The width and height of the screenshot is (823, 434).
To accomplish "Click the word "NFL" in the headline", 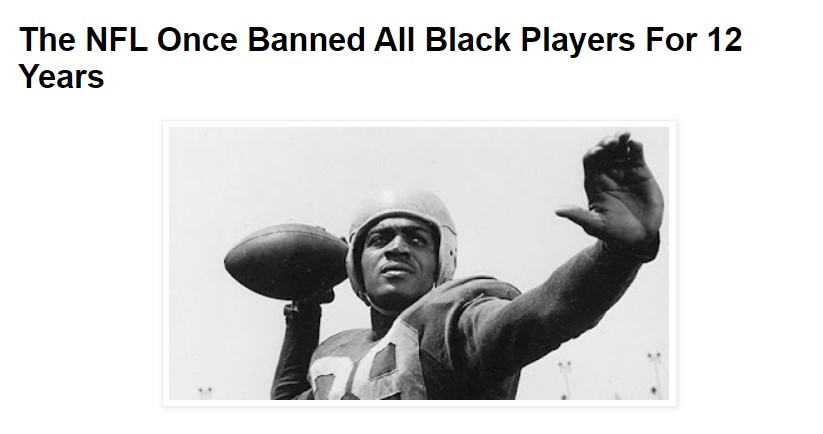I will tap(115, 39).
